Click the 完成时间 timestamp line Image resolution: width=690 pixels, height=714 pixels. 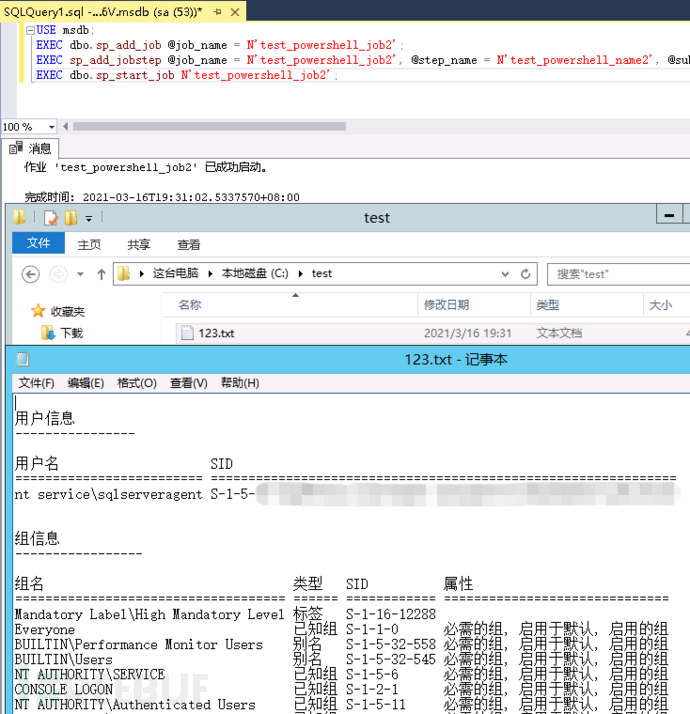click(x=162, y=197)
